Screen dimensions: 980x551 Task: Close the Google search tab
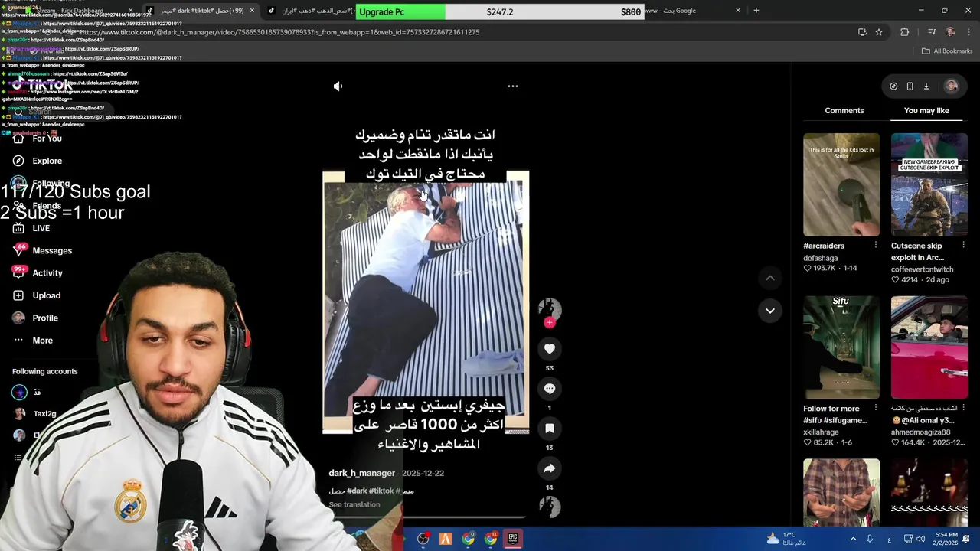[738, 11]
